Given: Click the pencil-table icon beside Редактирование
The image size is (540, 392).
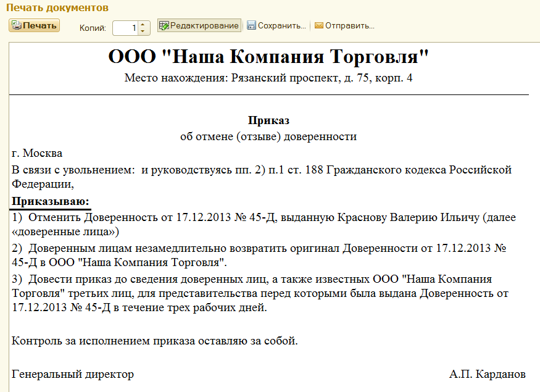Looking at the screenshot, I should point(164,25).
